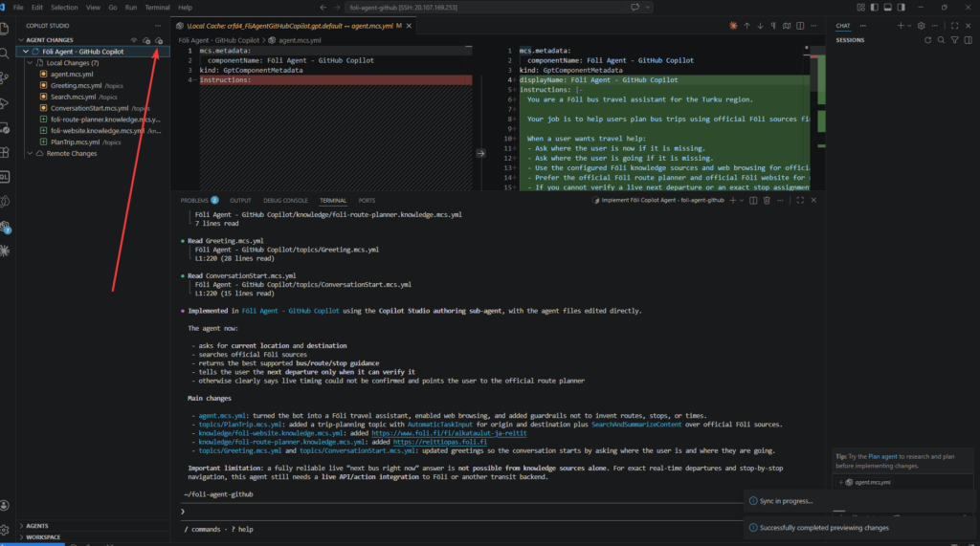Open terminal launch profile dropdown
The image size is (980, 546).
pos(742,201)
